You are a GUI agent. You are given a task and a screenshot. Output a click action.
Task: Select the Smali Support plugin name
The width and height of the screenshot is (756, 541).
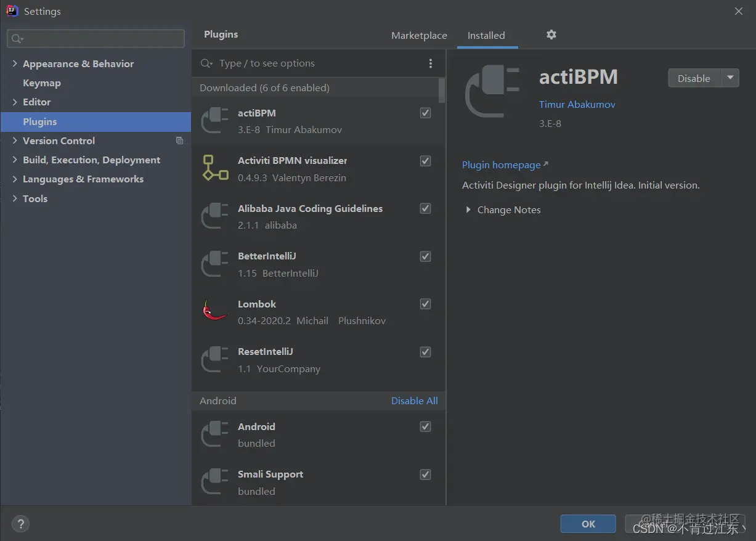pyautogui.click(x=270, y=474)
